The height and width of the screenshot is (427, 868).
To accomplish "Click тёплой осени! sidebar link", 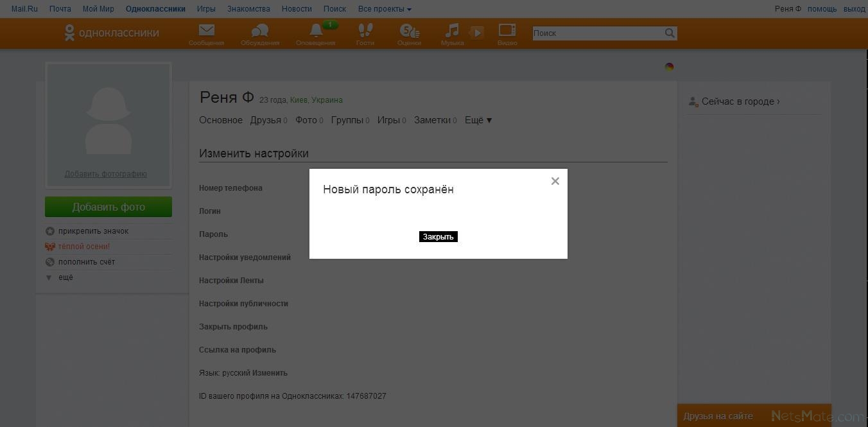I will (x=83, y=247).
